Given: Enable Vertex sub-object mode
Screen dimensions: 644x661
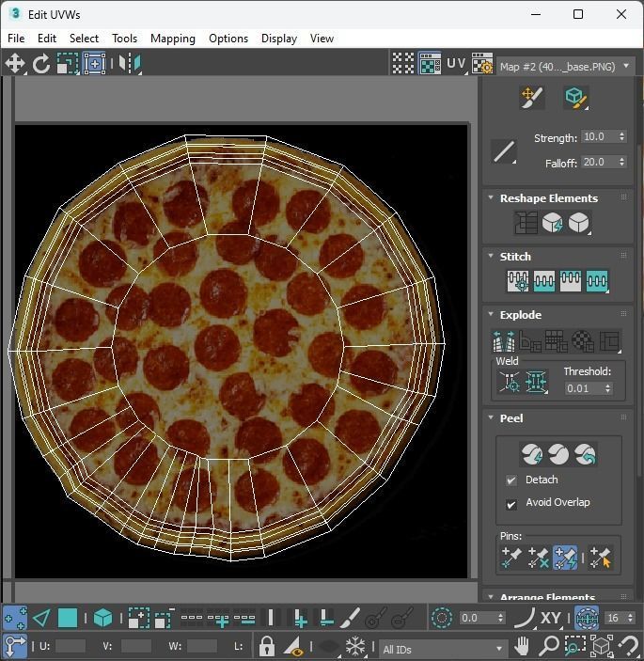Looking at the screenshot, I should (x=15, y=619).
